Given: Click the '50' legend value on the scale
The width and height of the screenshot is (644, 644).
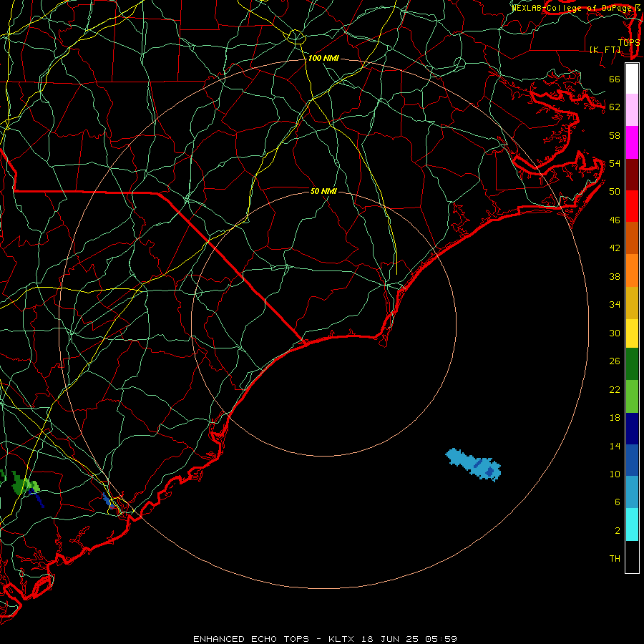Looking at the screenshot, I should point(615,192).
